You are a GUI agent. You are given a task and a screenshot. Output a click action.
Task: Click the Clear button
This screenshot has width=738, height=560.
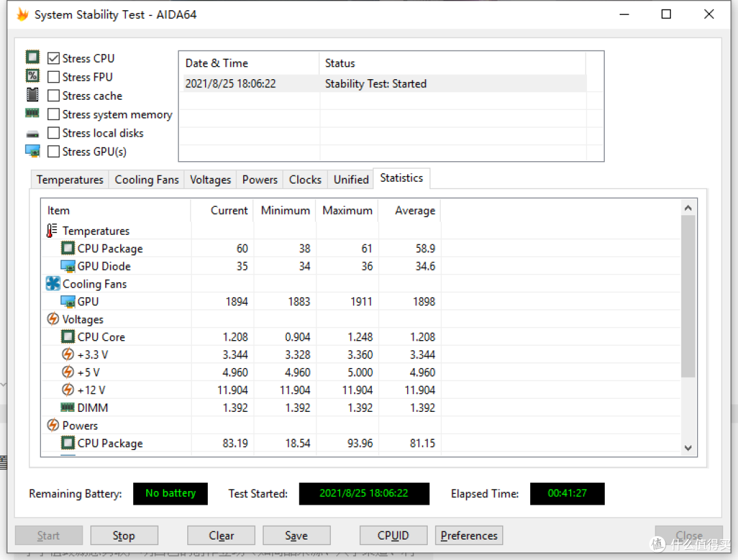click(x=221, y=535)
